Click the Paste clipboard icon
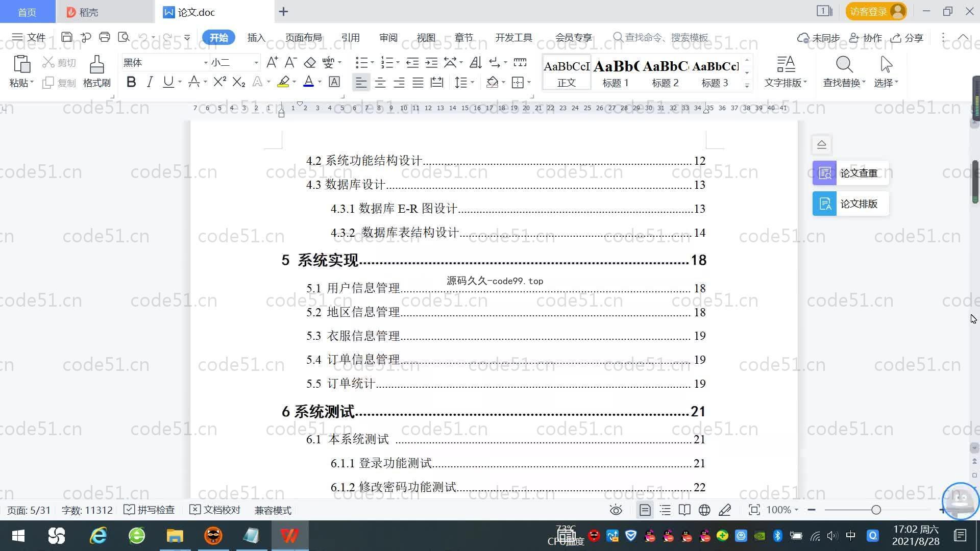Viewport: 980px width, 551px height. tap(21, 64)
